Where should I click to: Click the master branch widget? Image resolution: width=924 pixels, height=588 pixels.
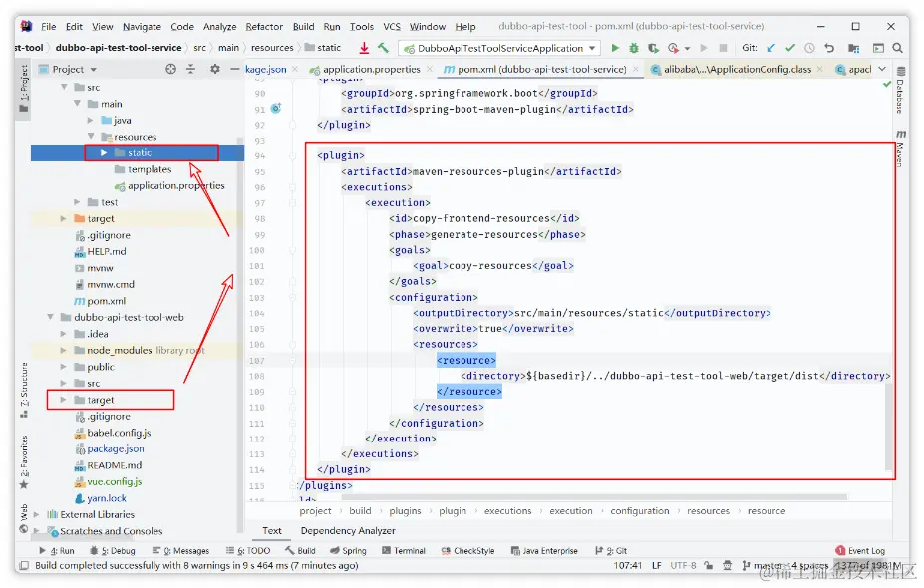click(762, 566)
